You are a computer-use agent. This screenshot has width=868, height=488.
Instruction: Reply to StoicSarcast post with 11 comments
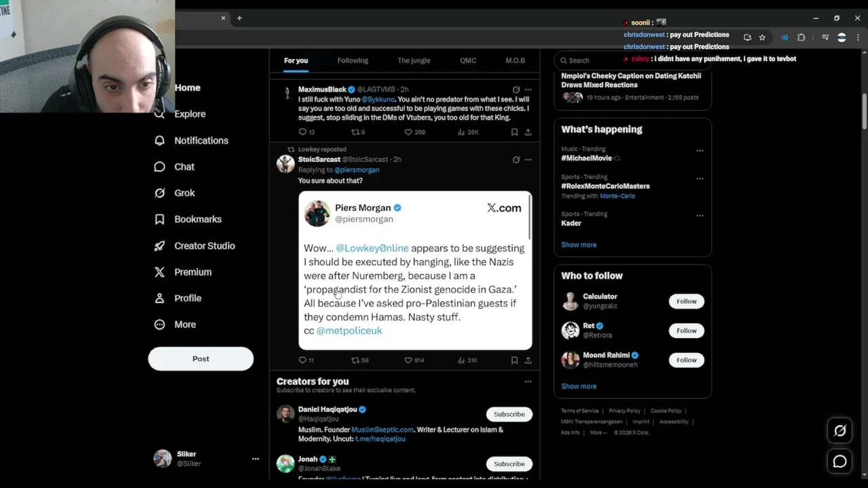pos(302,360)
